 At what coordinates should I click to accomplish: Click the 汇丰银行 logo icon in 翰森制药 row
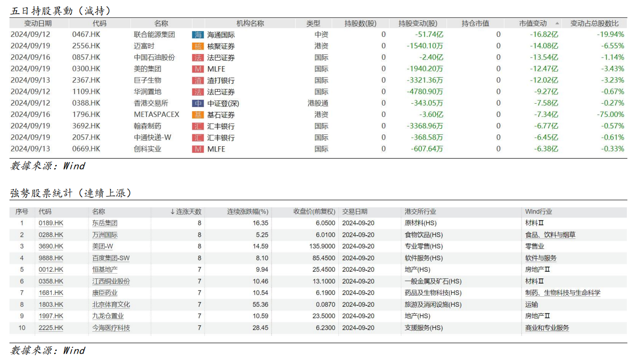pyautogui.click(x=198, y=126)
